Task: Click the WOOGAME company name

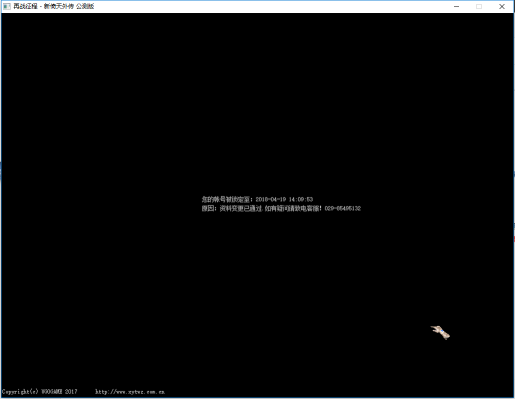Action: pyautogui.click(x=52, y=392)
